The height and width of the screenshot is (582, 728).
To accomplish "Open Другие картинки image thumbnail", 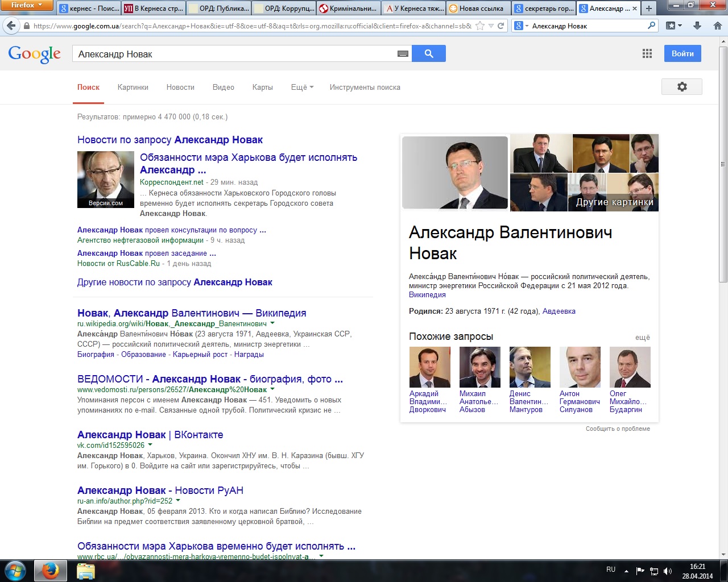I will pos(614,201).
